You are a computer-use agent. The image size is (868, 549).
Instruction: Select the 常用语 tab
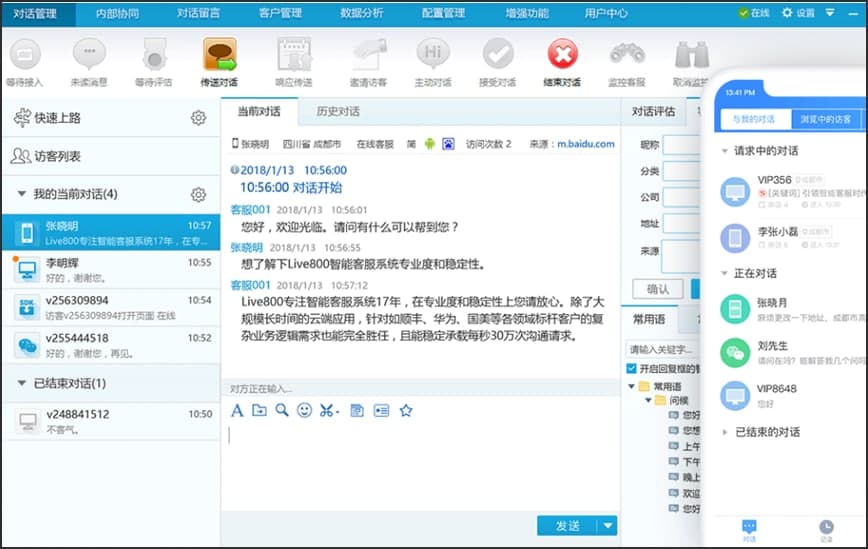pyautogui.click(x=649, y=319)
